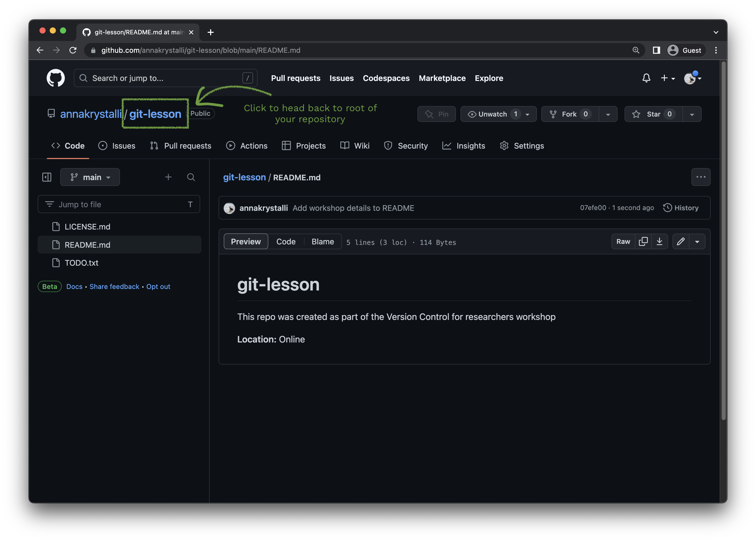
Task: View site information lock icon
Action: coord(93,50)
